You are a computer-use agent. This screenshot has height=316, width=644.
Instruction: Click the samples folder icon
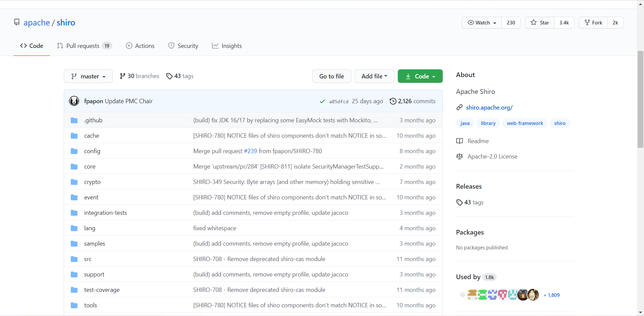coord(74,244)
